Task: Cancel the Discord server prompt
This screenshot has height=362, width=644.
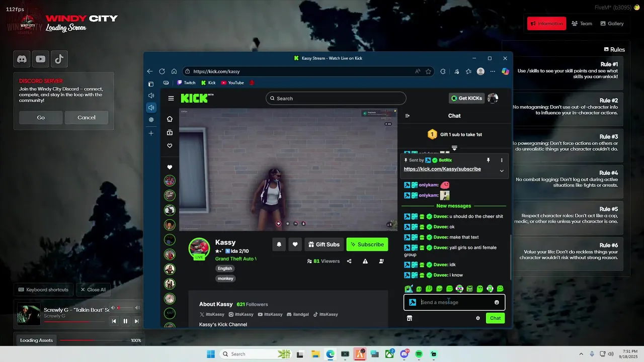Action: click(87, 118)
